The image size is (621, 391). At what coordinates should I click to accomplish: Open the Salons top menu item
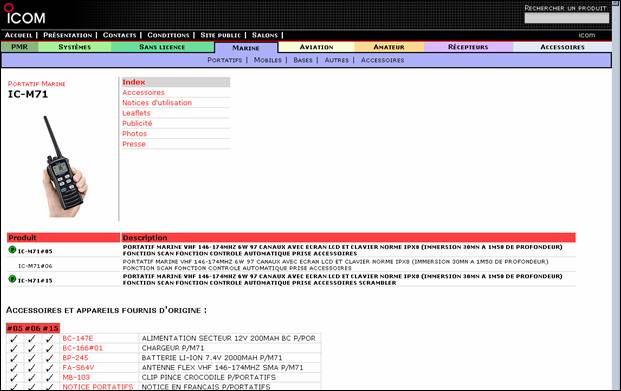[265, 35]
